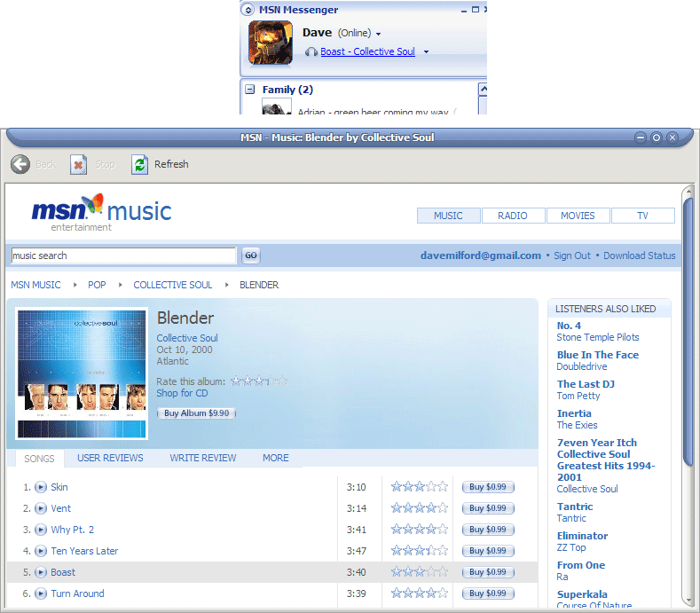This screenshot has width=700, height=613.
Task: Open the Online status dropdown
Action: 378,34
